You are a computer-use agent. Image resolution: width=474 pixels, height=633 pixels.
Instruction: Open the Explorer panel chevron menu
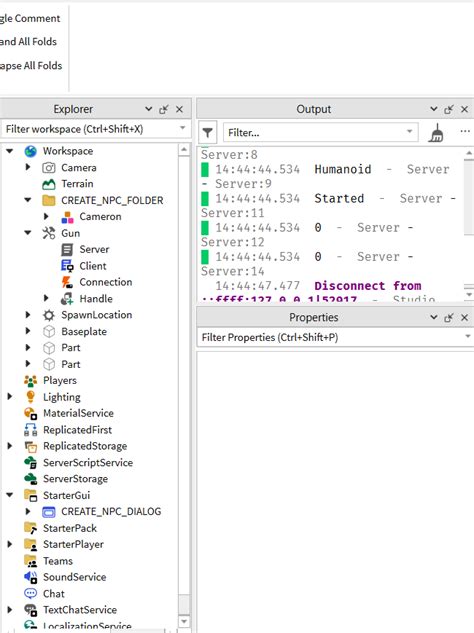point(149,109)
